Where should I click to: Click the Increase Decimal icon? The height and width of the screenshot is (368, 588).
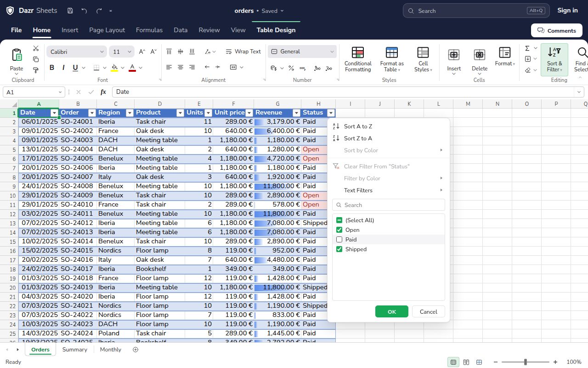pos(317,68)
